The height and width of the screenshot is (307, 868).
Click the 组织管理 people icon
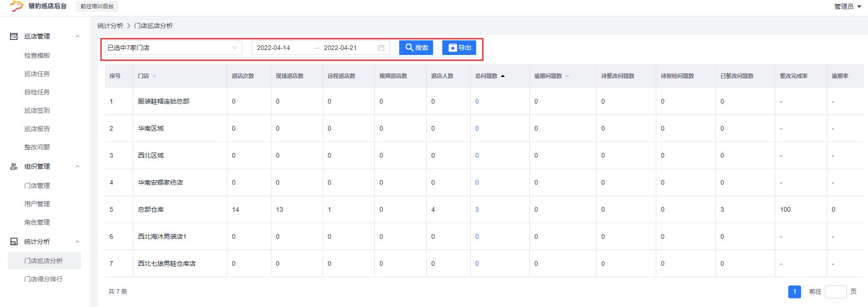[x=14, y=166]
